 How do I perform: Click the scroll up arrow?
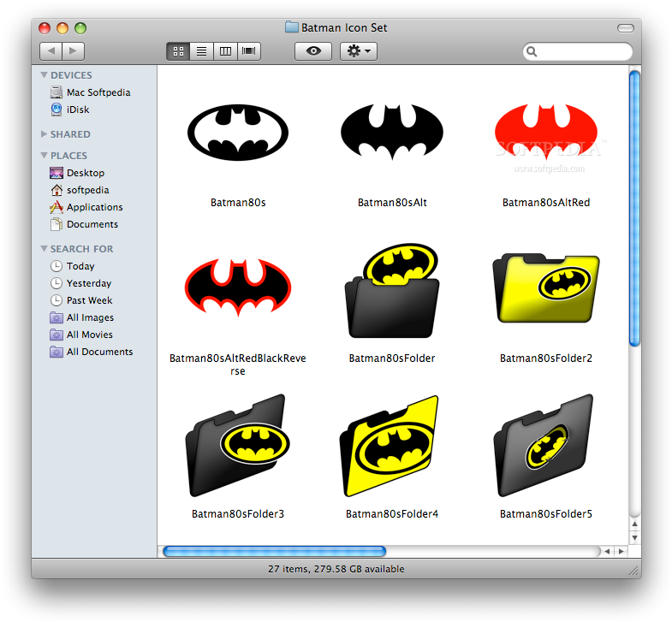point(634,524)
